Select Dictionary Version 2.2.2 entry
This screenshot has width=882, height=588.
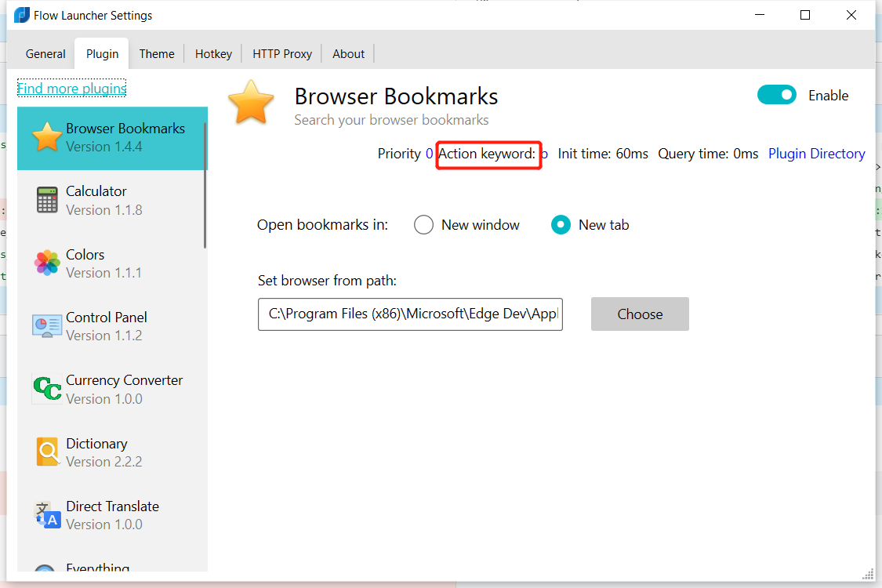coord(112,453)
